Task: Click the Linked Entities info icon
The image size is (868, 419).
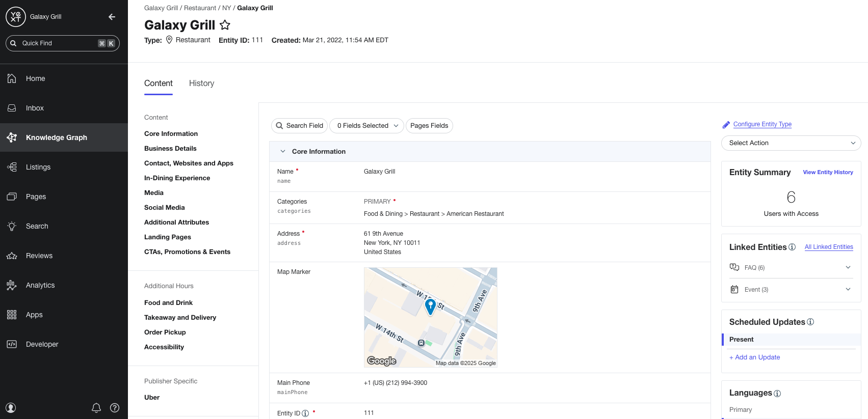Action: coord(792,247)
